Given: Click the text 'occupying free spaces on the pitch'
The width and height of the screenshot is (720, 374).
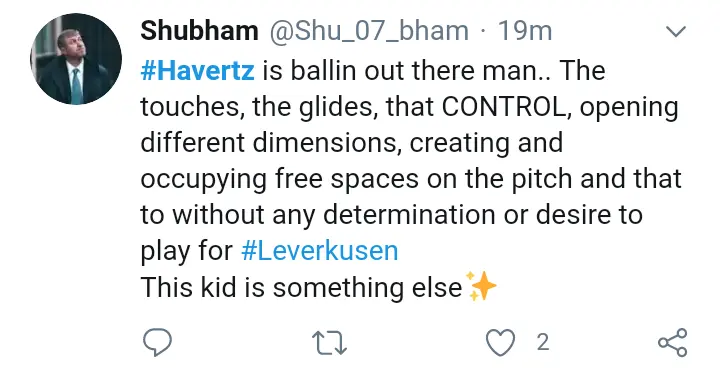Looking at the screenshot, I should tap(358, 180).
